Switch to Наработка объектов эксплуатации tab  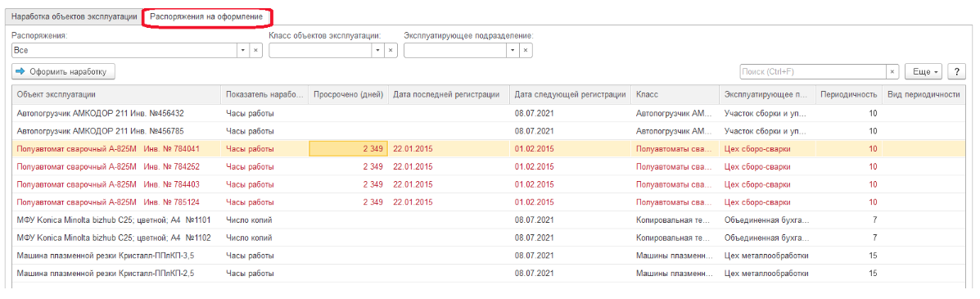74,16
